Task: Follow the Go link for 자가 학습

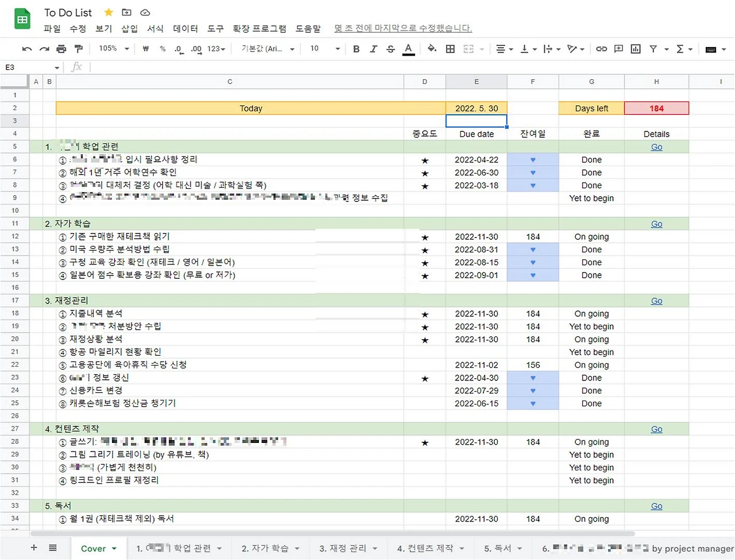Action: click(657, 224)
